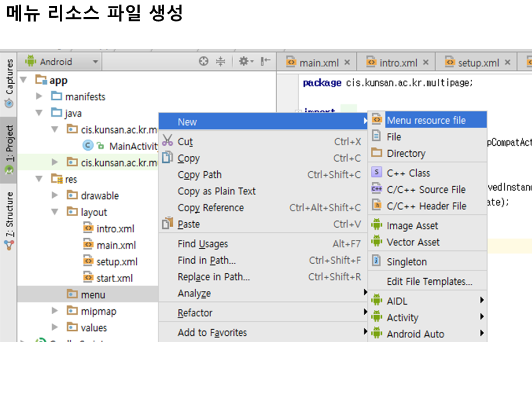Collapse the layout folder in tree
532x399 pixels.
point(55,212)
